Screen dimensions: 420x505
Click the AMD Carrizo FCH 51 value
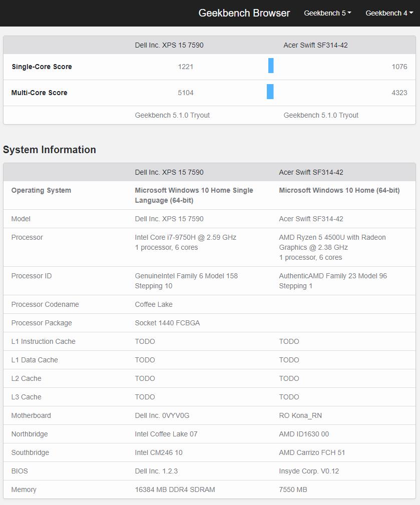(312, 452)
